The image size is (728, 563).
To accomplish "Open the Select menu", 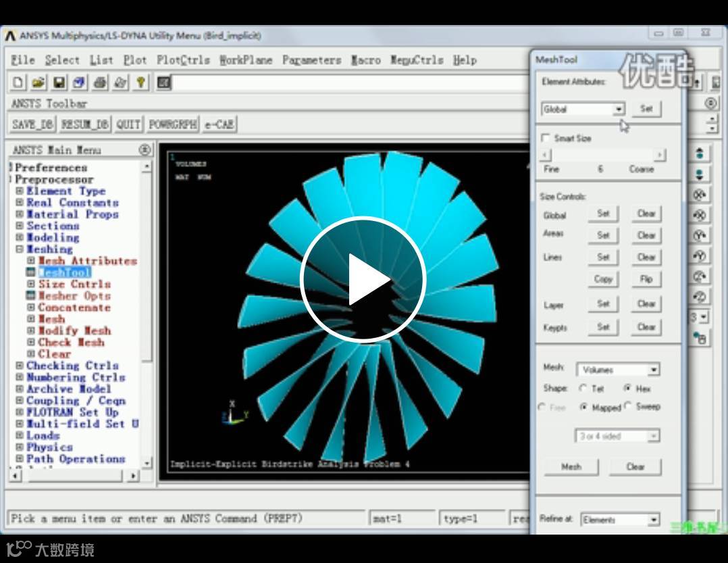I will 62,60.
